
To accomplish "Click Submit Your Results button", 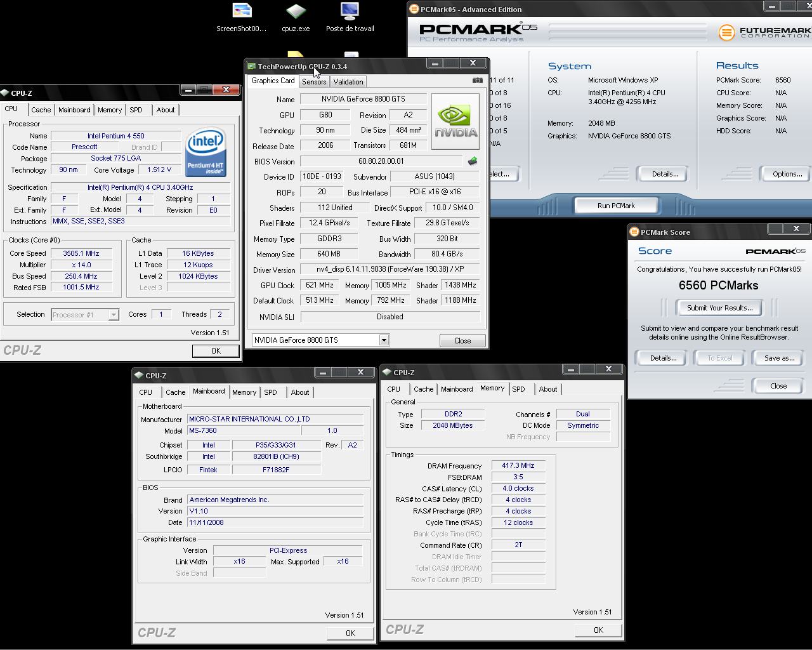I will (719, 308).
